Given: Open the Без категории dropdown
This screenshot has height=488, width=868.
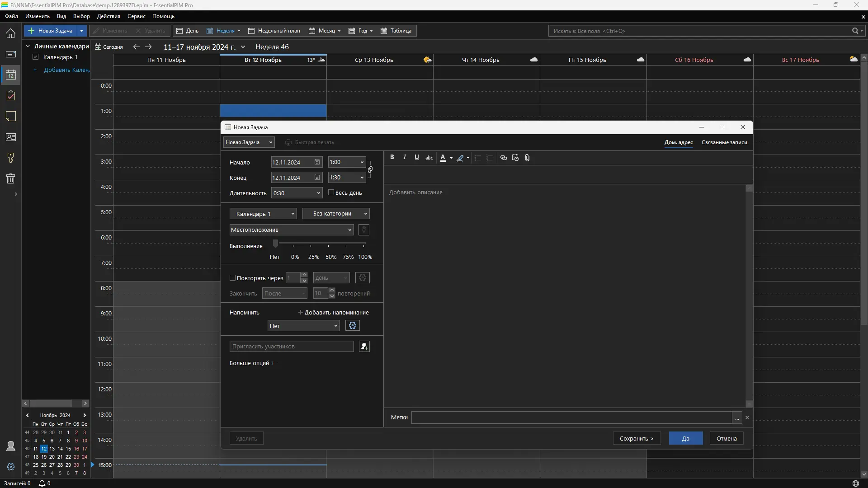Looking at the screenshot, I should pyautogui.click(x=336, y=214).
